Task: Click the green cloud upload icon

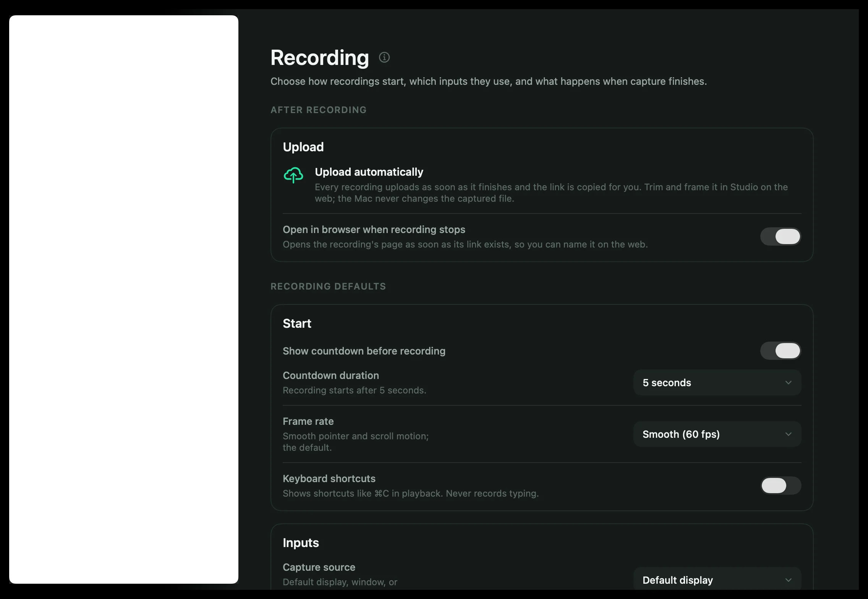Action: [x=293, y=175]
